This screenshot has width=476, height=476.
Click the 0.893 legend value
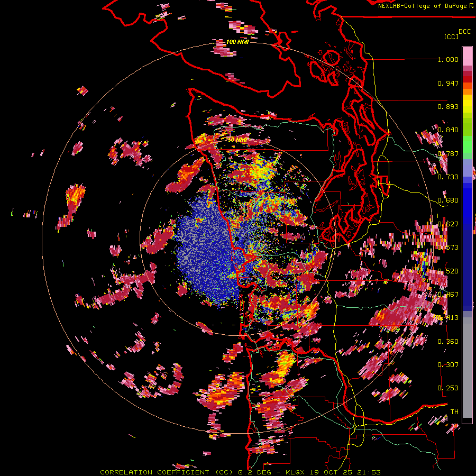tap(448, 106)
